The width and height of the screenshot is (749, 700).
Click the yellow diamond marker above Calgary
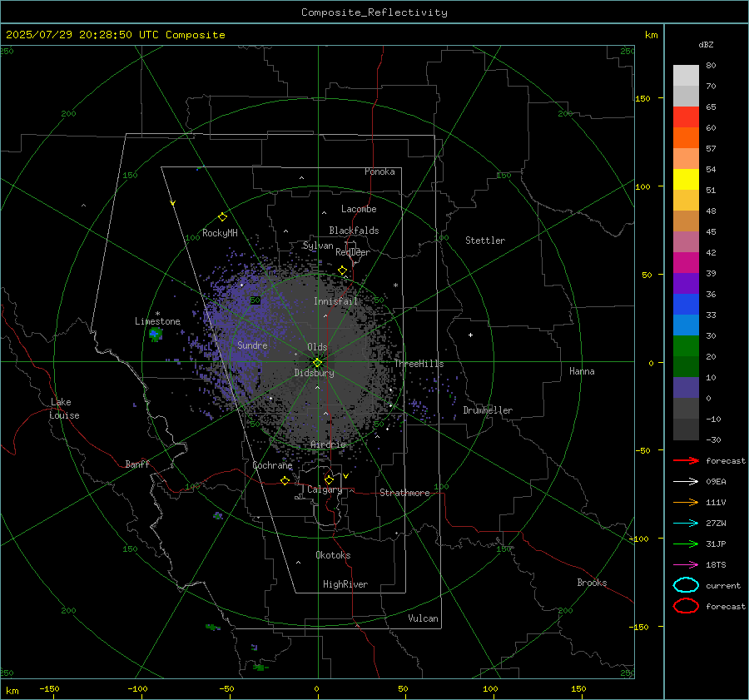(x=329, y=479)
